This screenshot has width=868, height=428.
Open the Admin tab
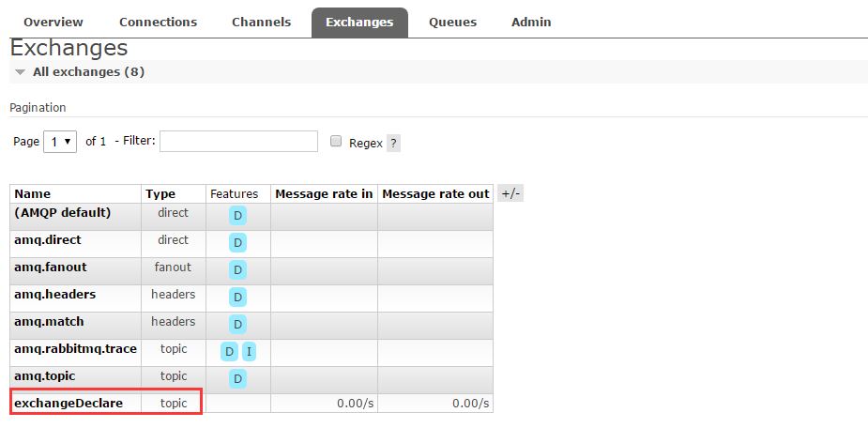coord(531,23)
